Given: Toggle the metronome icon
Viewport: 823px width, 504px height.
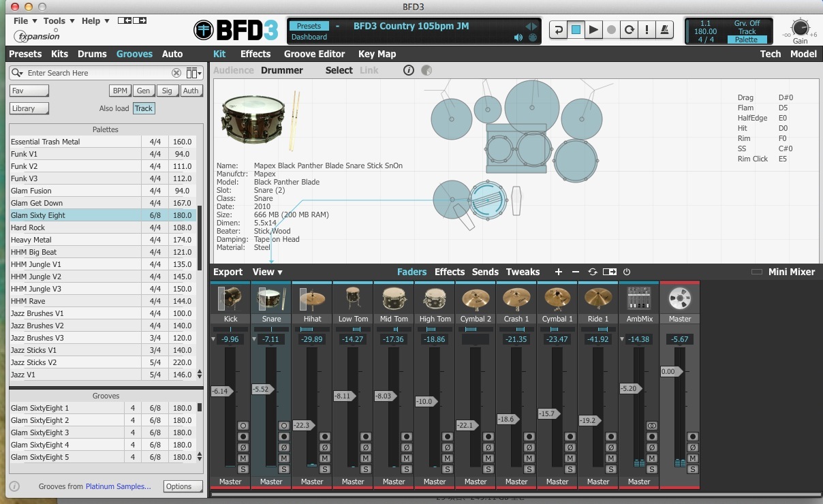Looking at the screenshot, I should click(x=665, y=30).
